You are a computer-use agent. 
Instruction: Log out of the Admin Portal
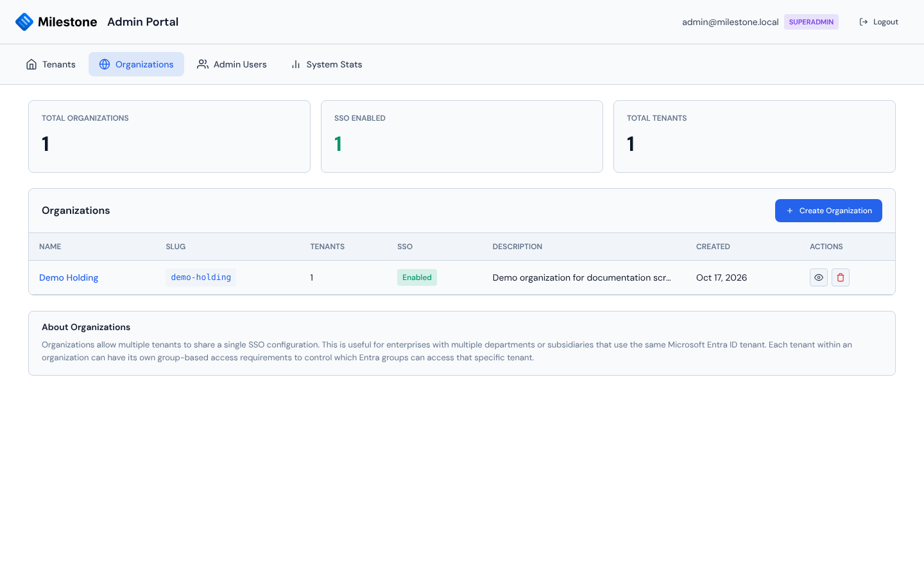click(878, 22)
